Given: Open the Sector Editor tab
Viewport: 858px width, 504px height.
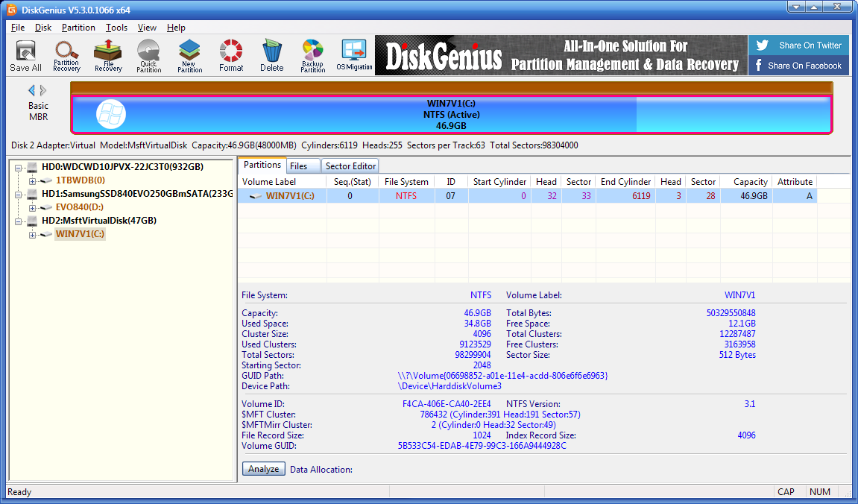Looking at the screenshot, I should pos(350,165).
